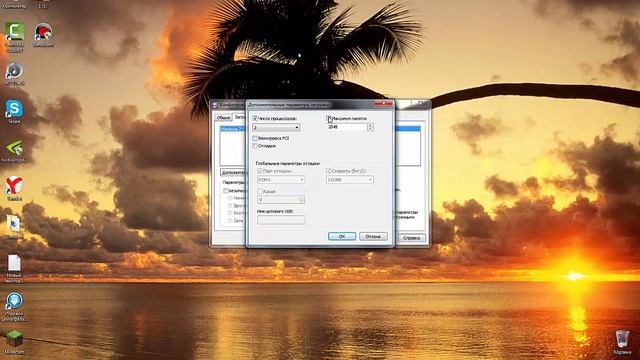Toggle the Порт отладки checkbox
Viewport: 640px width, 360px height.
[x=260, y=171]
